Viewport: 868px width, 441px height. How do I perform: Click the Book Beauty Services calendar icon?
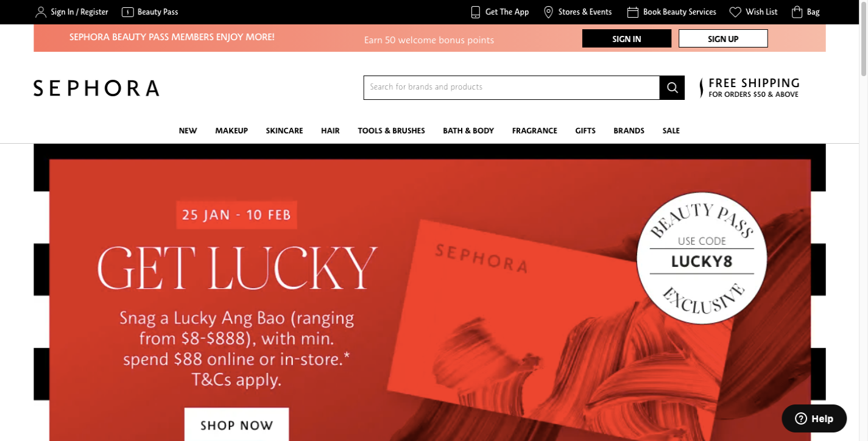633,12
